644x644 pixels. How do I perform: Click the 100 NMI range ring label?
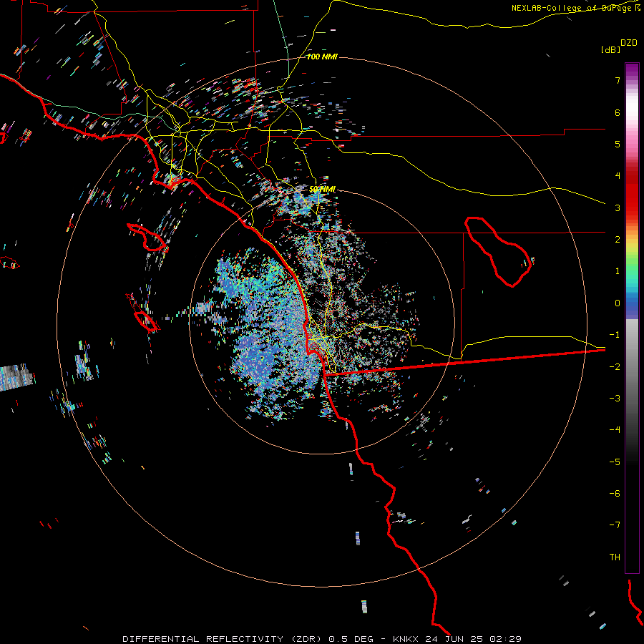tap(322, 57)
